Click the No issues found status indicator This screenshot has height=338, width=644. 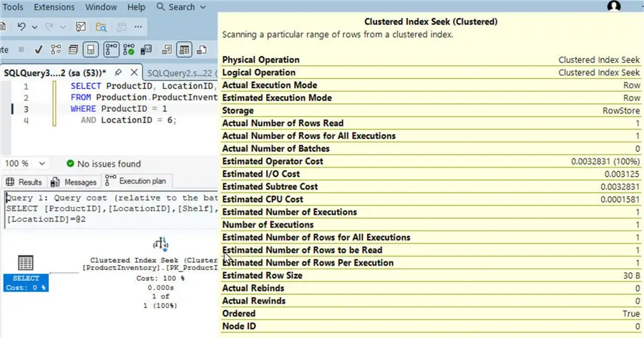pos(104,164)
